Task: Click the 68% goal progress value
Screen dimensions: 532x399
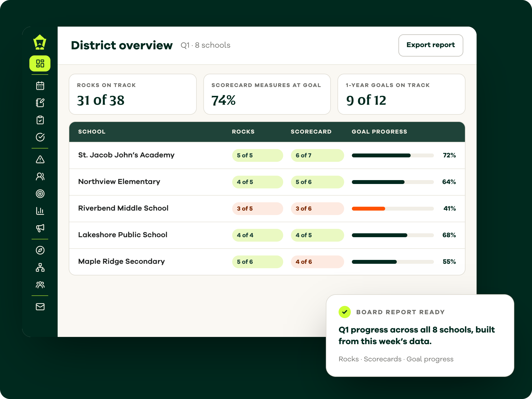Action: coord(449,235)
